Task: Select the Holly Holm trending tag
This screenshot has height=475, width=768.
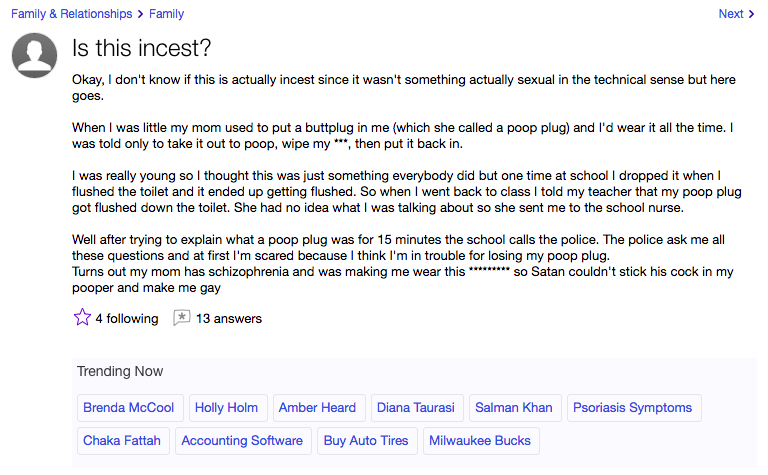Action: point(228,408)
